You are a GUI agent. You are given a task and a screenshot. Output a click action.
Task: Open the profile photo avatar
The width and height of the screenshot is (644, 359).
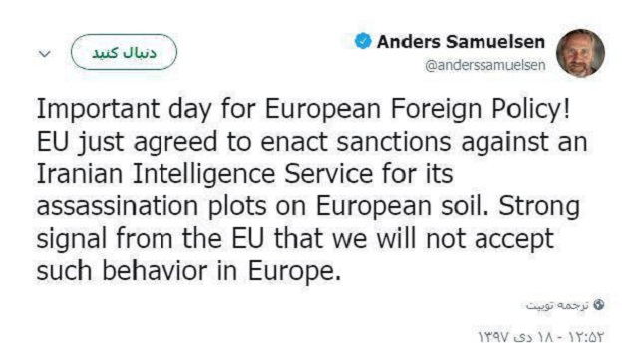click(x=580, y=53)
